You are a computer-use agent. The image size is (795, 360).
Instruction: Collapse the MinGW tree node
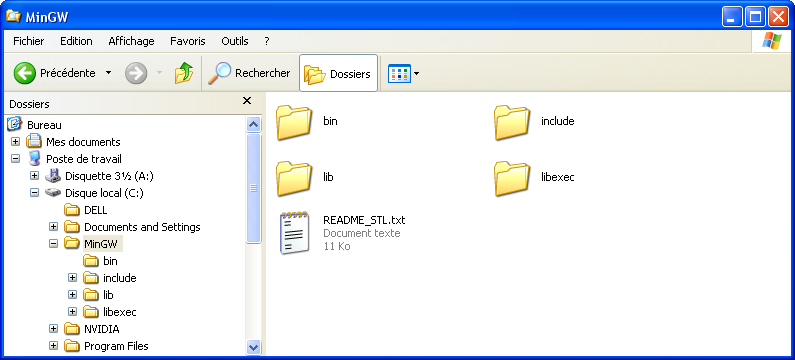[53, 244]
